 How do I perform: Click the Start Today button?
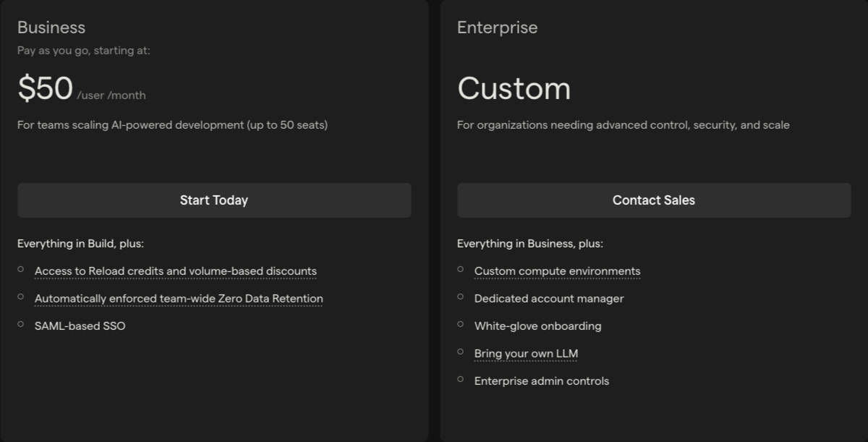click(x=214, y=200)
